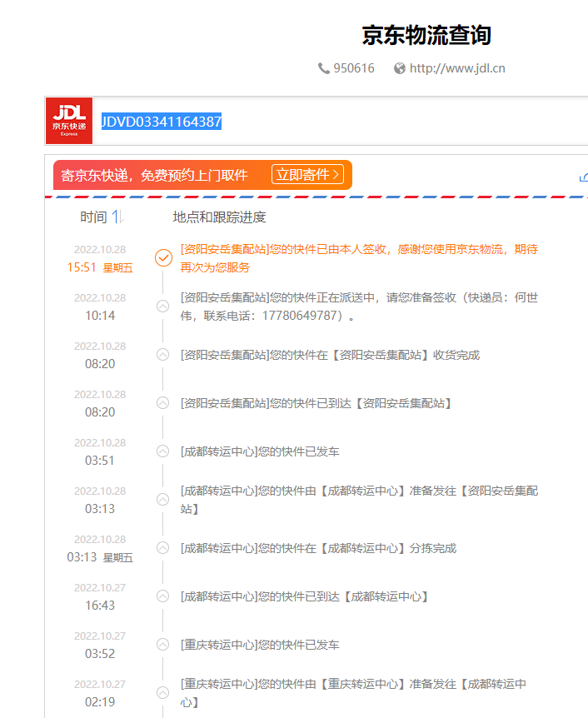Click the timeline marker for 03:13 准备发往 资阳安岳集配站
The height and width of the screenshot is (718, 588).
coord(162,499)
